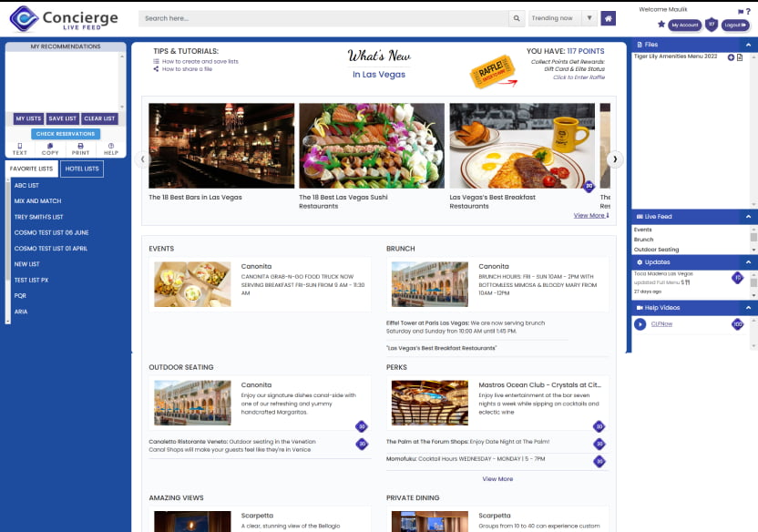Click View More under Perks
Viewport: 758px width, 532px height.
[497, 479]
